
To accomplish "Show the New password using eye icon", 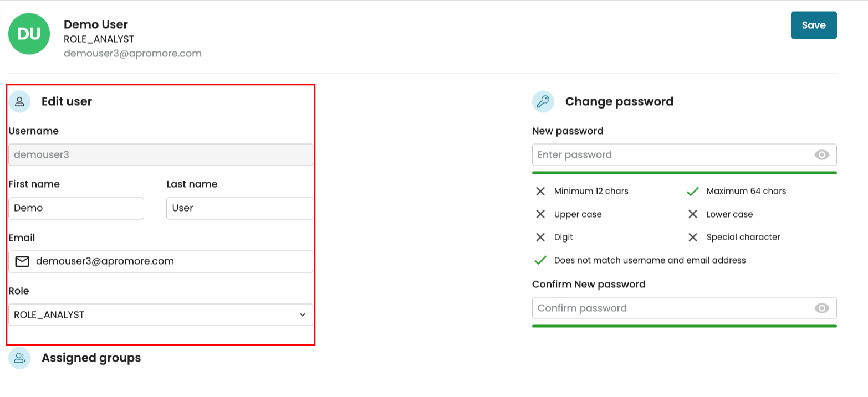I will pos(821,155).
